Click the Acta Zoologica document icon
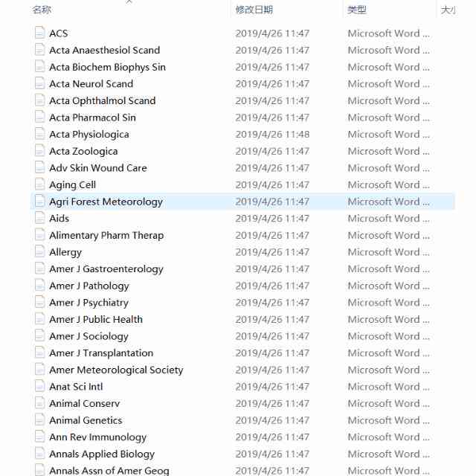This screenshot has width=476, height=476. pyautogui.click(x=39, y=150)
